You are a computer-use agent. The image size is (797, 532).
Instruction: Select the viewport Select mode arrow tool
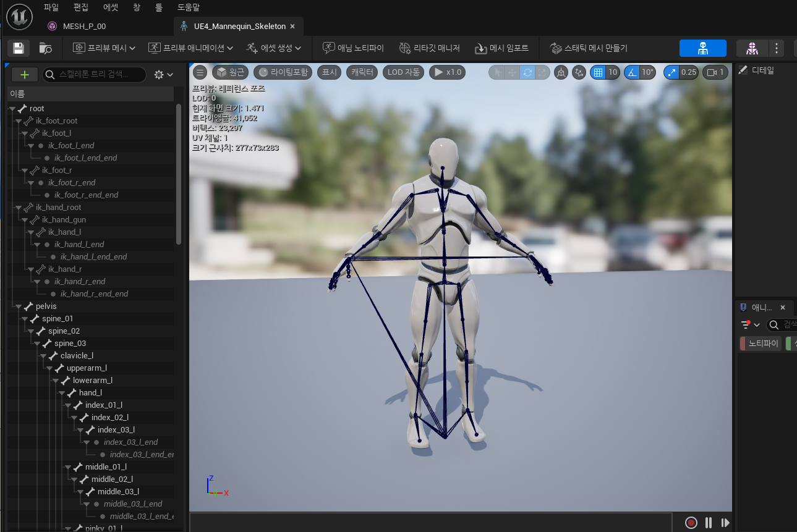coord(497,72)
